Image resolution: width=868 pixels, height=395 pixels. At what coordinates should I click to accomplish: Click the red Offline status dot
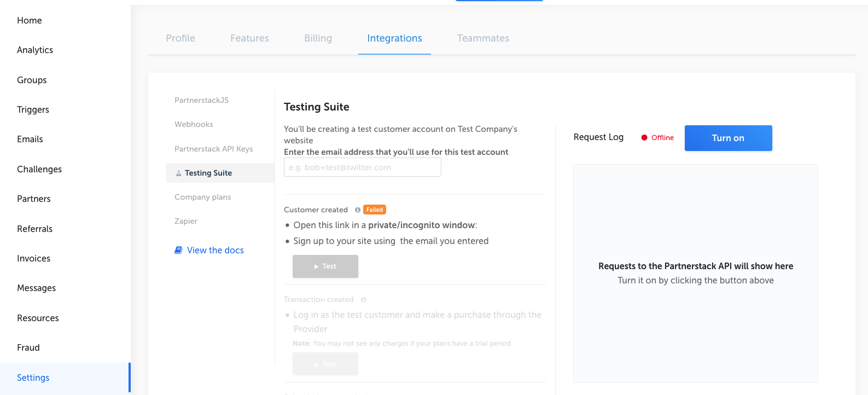tap(644, 138)
